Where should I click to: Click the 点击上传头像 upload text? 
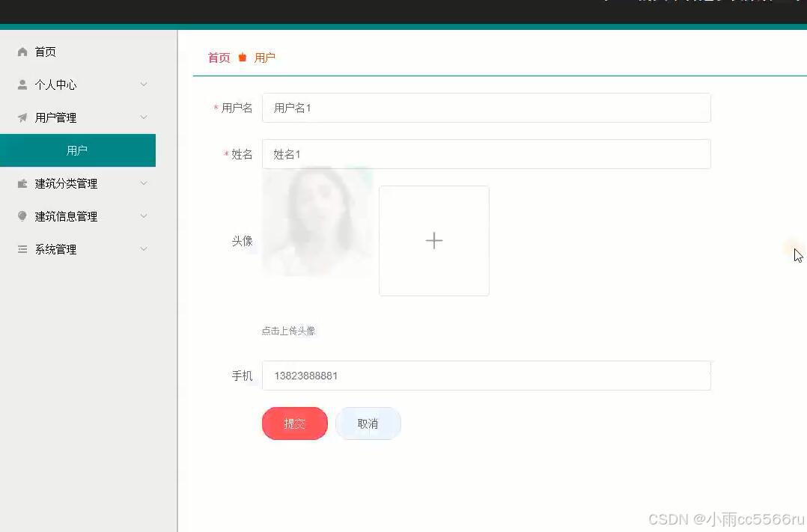coord(289,331)
